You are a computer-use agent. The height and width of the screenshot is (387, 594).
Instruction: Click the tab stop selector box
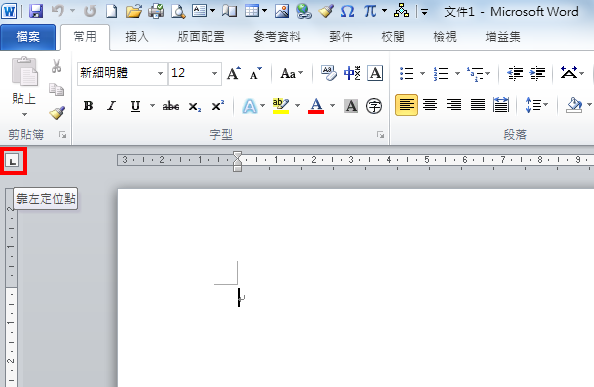coord(13,161)
